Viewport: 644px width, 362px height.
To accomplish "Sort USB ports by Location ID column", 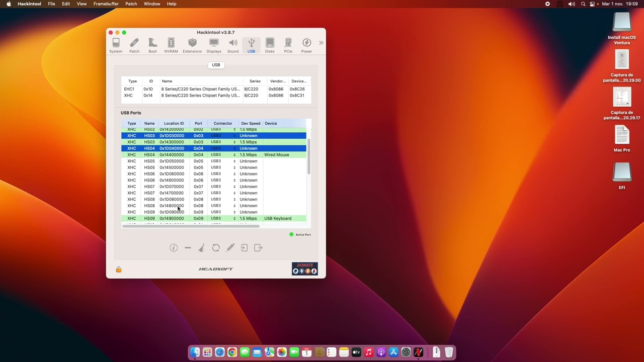I will point(174,123).
